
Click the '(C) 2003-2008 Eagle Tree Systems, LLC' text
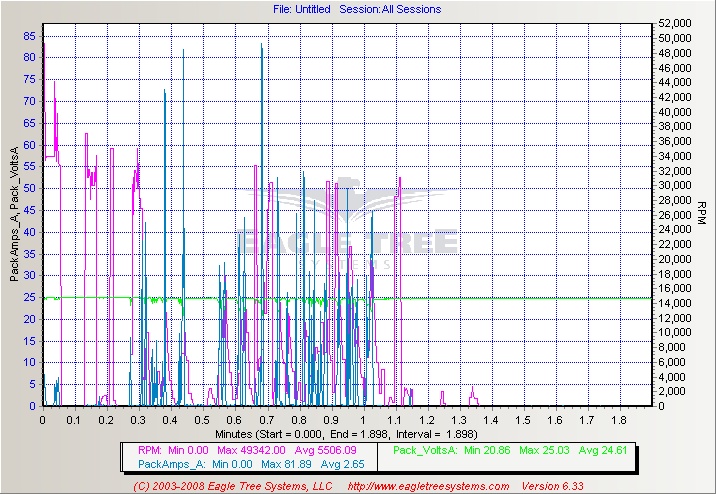click(233, 486)
